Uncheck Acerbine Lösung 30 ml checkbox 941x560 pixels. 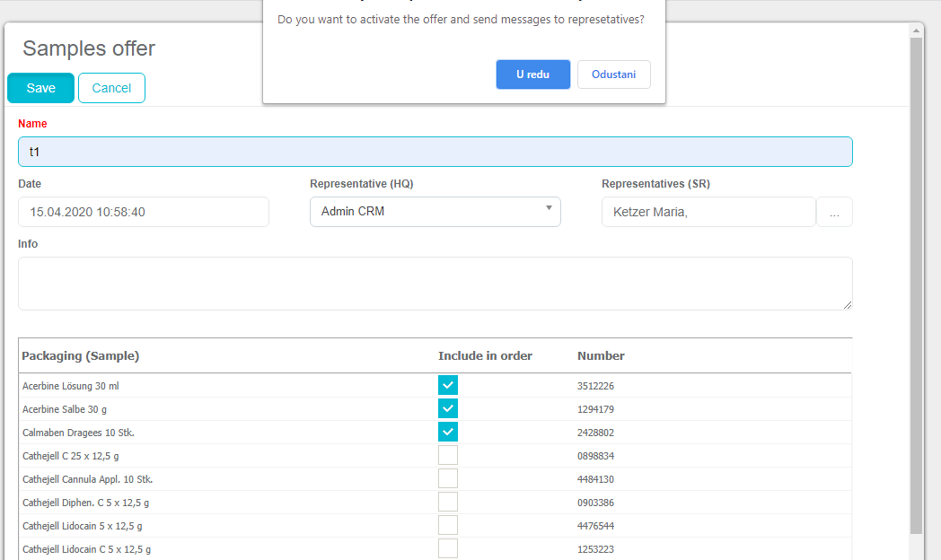(x=448, y=385)
